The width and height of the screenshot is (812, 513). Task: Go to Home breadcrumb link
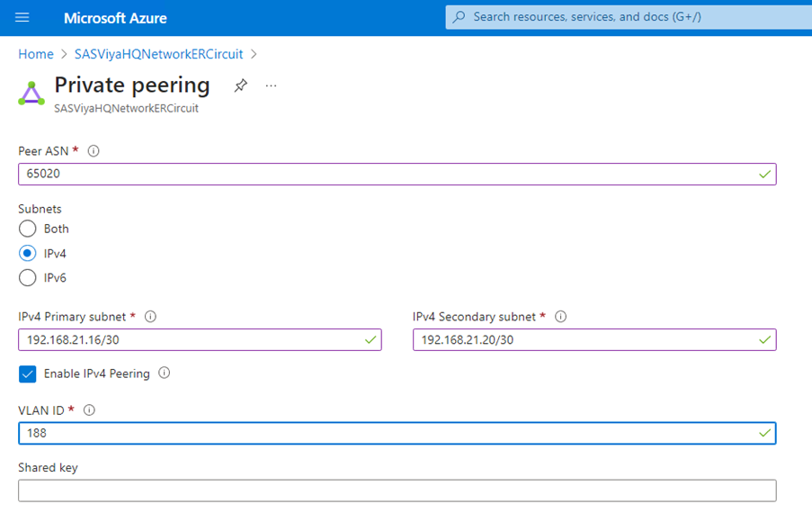click(x=36, y=54)
